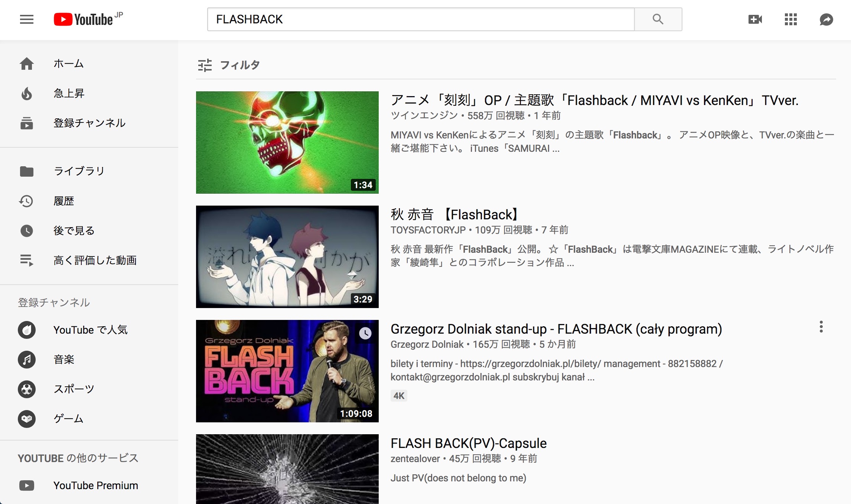Open the 履歴 history icon

[27, 201]
